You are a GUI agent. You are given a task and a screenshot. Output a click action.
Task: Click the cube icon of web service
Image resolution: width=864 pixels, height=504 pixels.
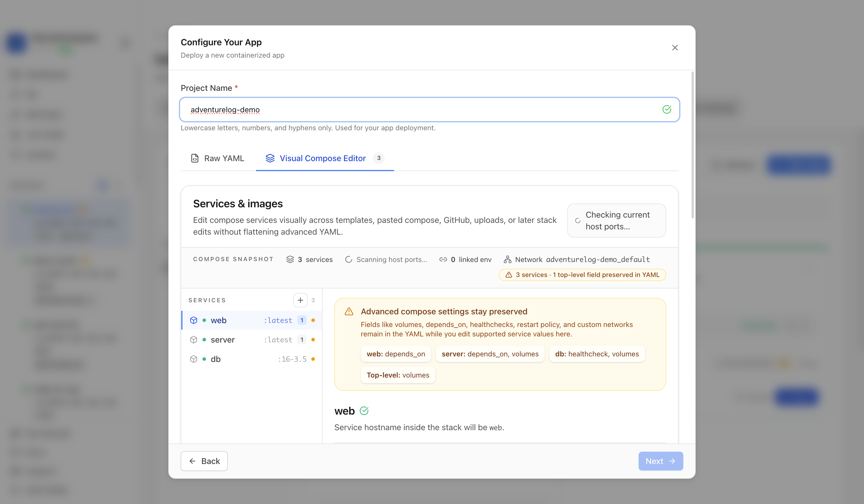193,320
